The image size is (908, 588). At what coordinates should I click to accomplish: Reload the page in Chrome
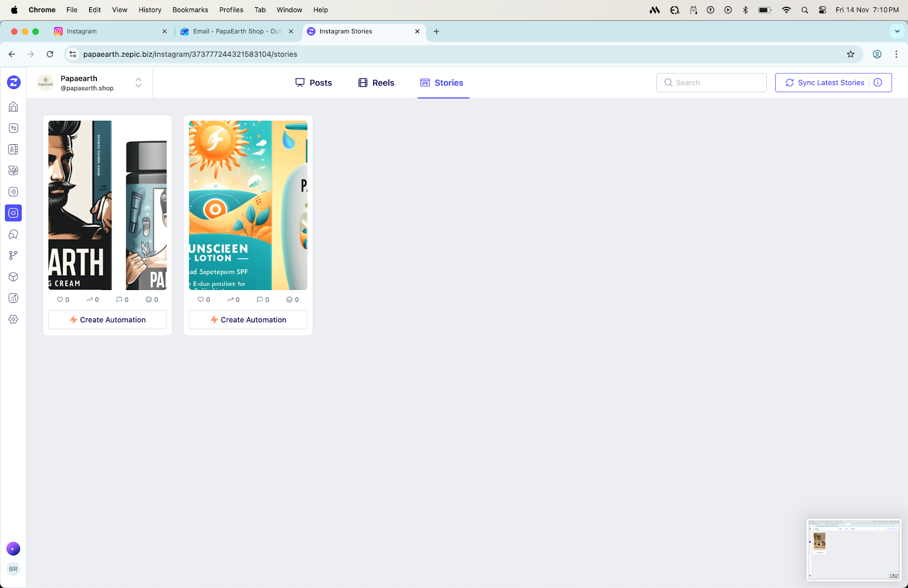(50, 54)
